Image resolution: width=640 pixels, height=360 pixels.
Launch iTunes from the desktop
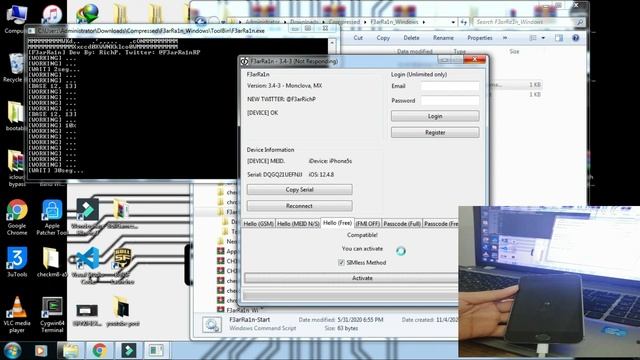point(52,15)
